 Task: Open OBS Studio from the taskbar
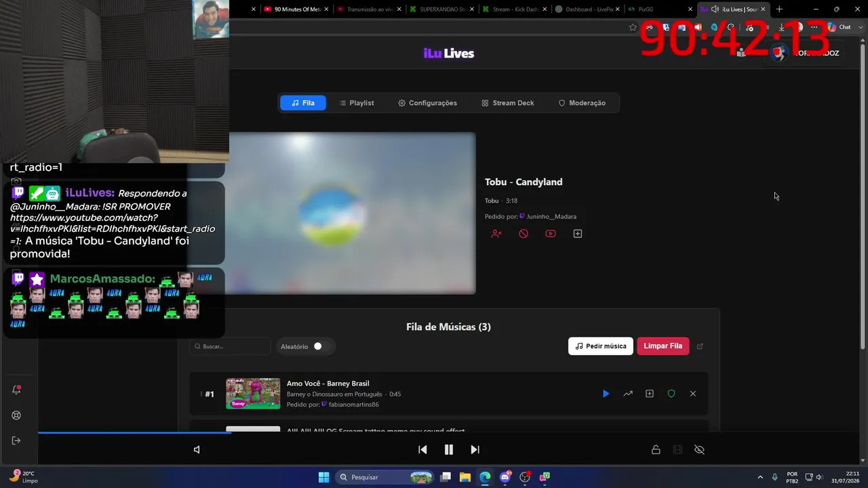[524, 477]
